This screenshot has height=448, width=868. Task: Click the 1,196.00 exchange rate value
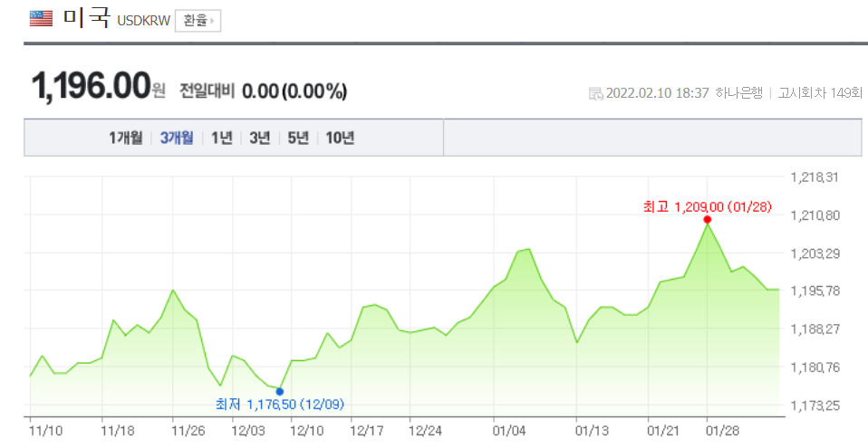(92, 86)
